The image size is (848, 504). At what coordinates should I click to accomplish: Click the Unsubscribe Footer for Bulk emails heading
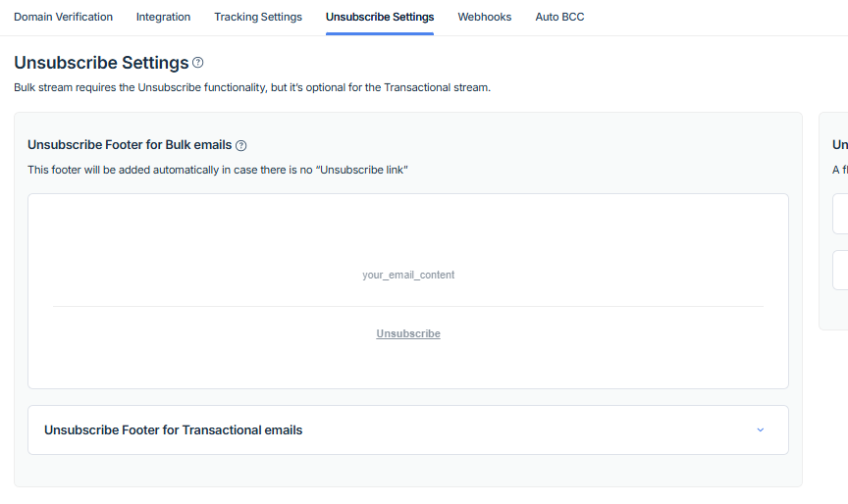[x=130, y=145]
